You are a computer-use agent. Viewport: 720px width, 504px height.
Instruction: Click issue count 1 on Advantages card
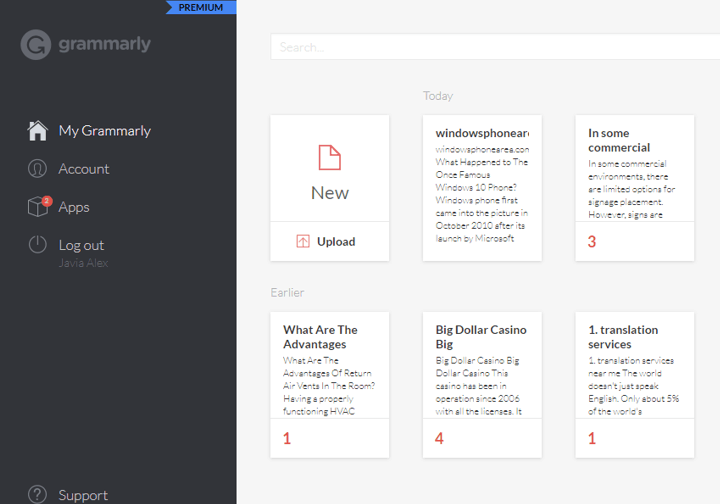point(287,438)
